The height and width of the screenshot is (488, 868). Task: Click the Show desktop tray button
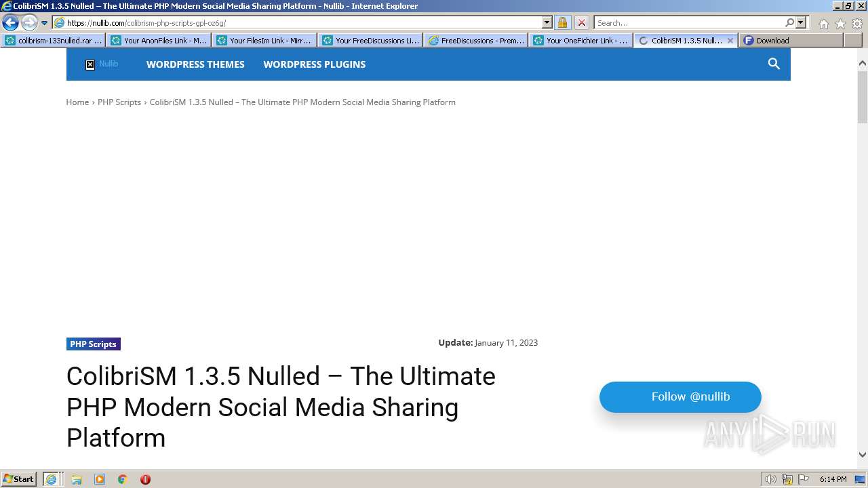(860, 479)
